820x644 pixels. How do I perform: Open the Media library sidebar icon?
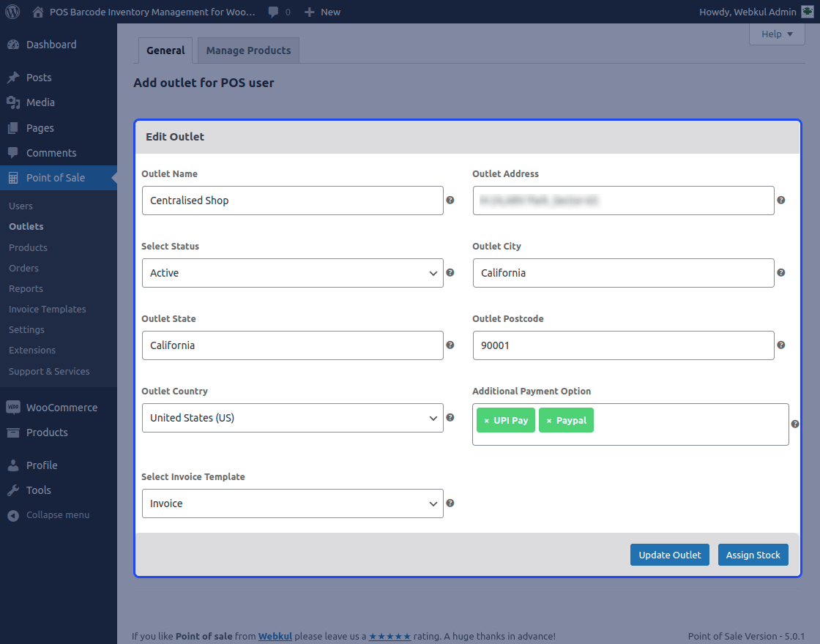pyautogui.click(x=13, y=102)
